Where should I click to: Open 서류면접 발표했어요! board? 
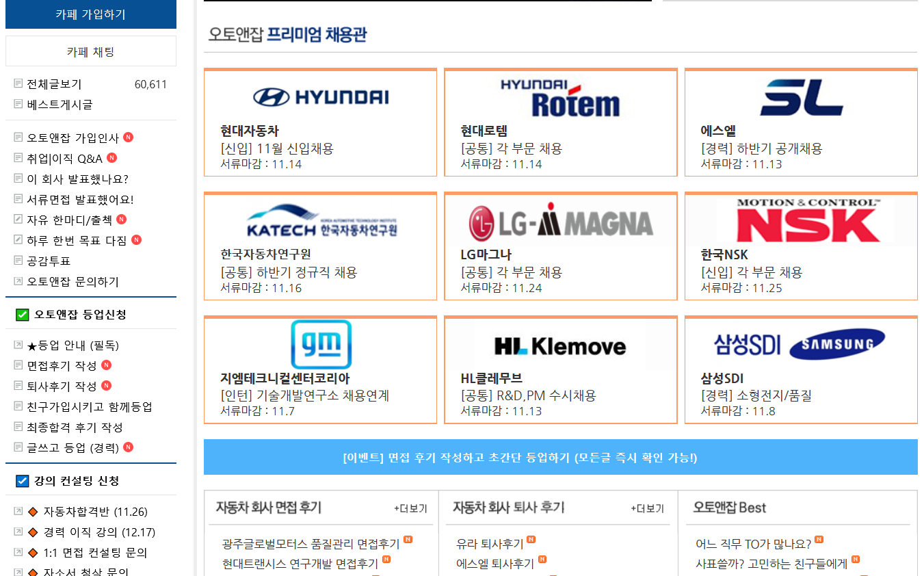click(x=80, y=200)
